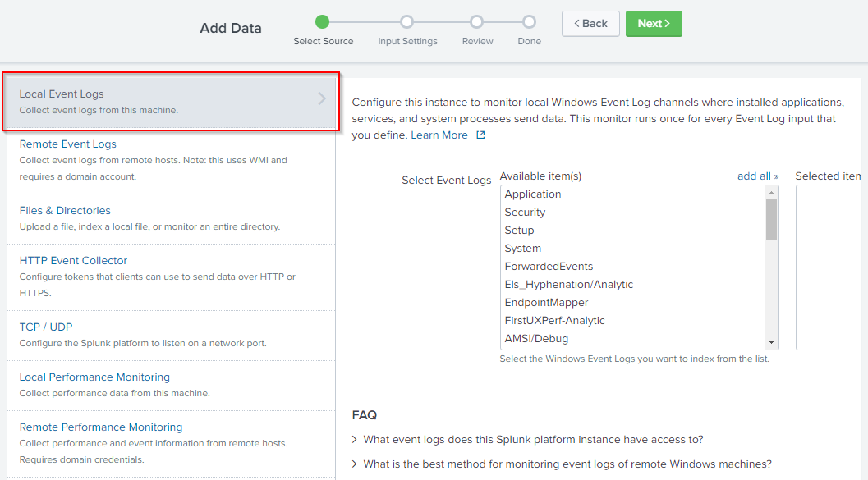Open the Learn More link
The image size is (868, 480).
click(439, 135)
